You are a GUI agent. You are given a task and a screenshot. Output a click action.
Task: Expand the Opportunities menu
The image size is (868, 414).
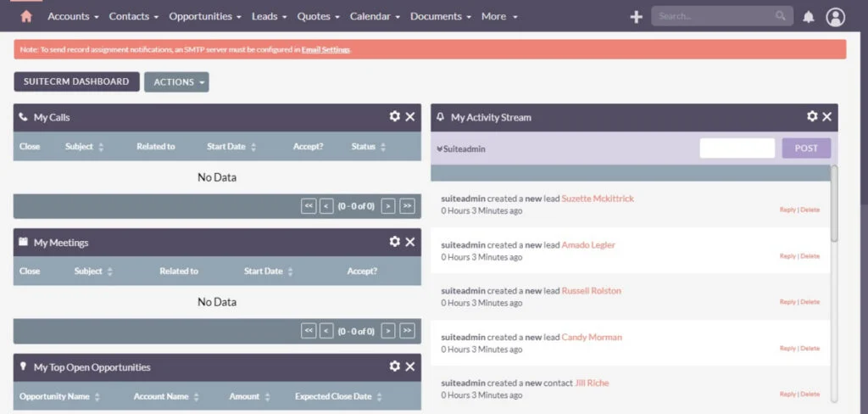click(205, 17)
